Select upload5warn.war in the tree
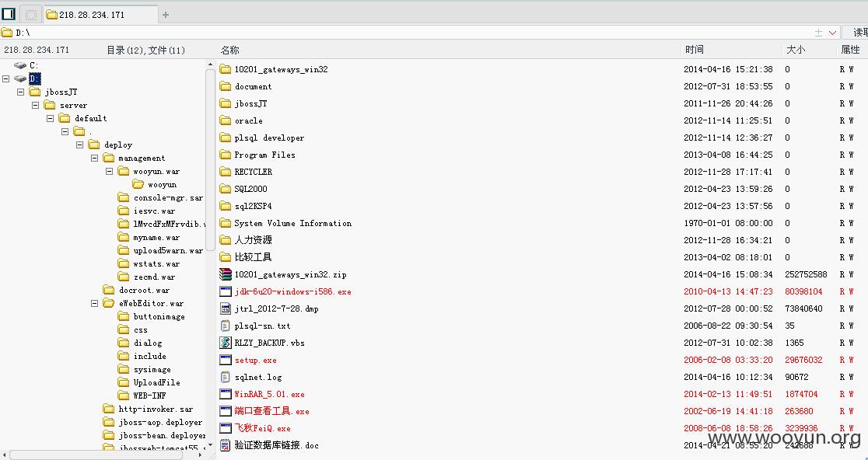This screenshot has width=868, height=460. (168, 251)
